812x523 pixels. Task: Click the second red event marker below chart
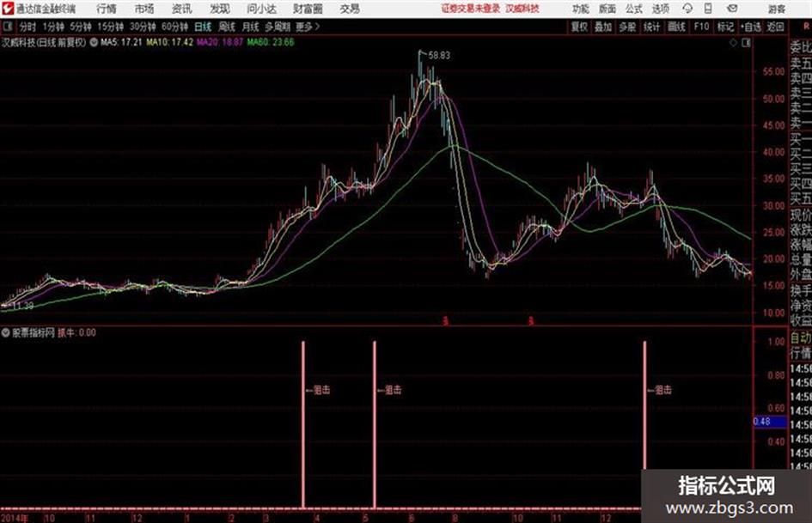530,321
